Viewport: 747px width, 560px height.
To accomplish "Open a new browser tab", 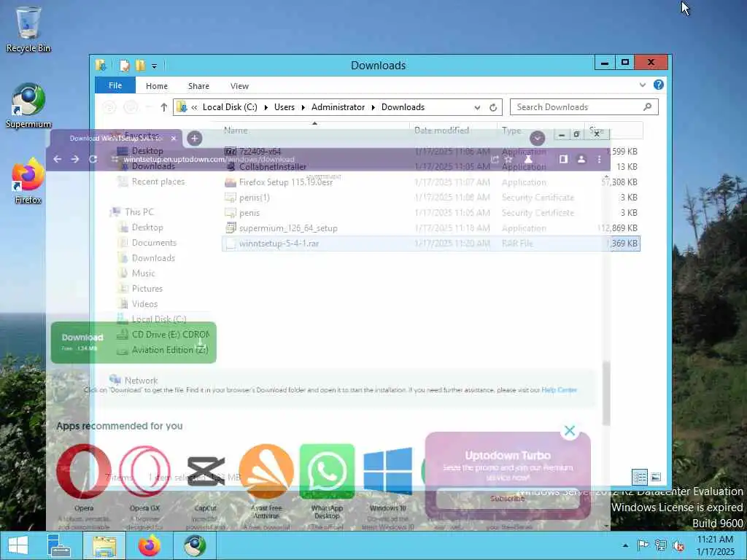I will point(194,139).
